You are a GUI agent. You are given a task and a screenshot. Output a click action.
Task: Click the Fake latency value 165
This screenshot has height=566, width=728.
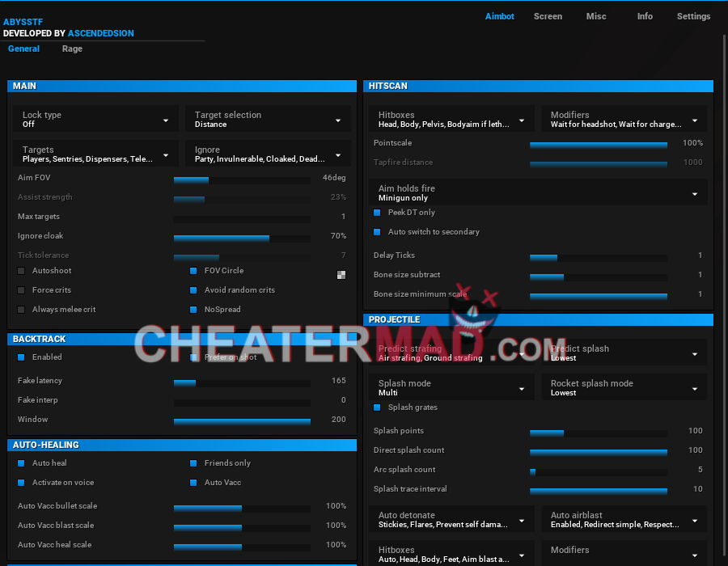tap(338, 380)
